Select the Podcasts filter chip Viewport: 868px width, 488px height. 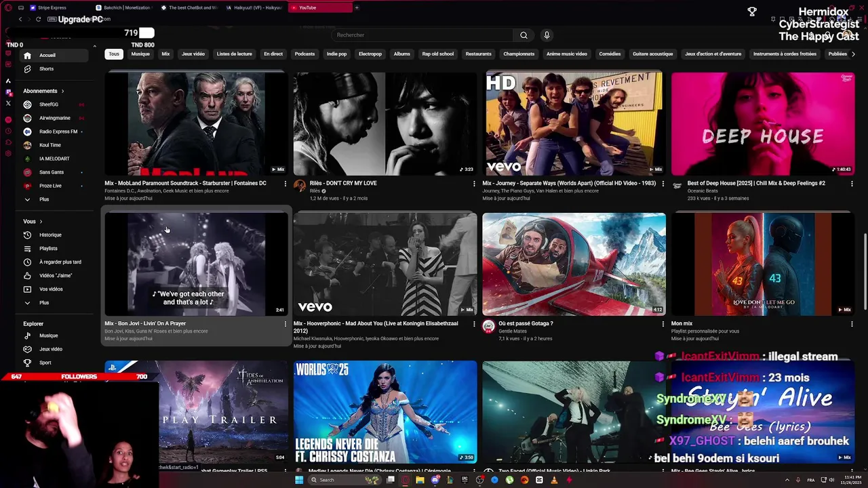point(304,54)
